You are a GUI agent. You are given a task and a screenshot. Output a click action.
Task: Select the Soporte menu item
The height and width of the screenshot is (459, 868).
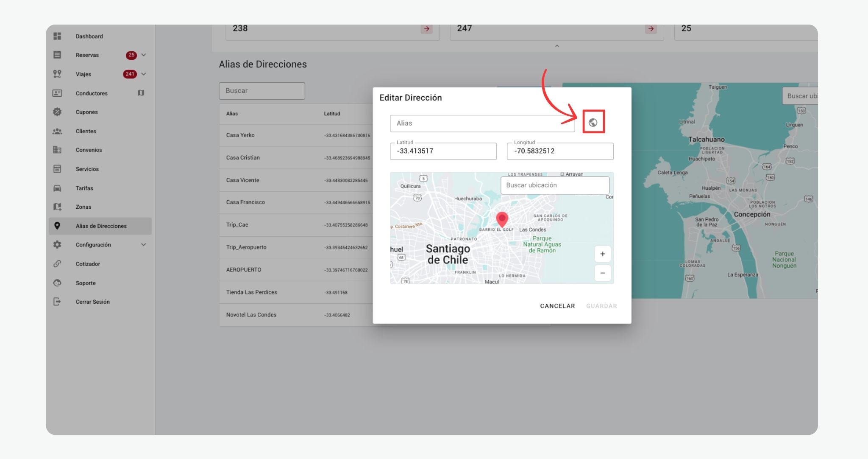[100, 283]
